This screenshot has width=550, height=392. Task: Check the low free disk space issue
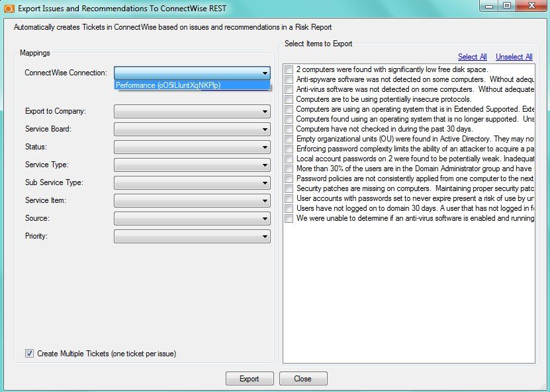click(289, 69)
